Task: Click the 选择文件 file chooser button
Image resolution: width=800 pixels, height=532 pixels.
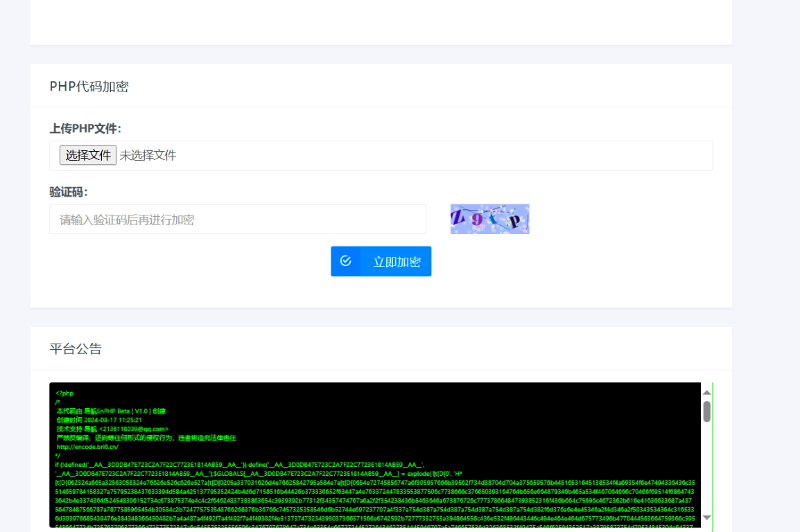Action: (88, 155)
